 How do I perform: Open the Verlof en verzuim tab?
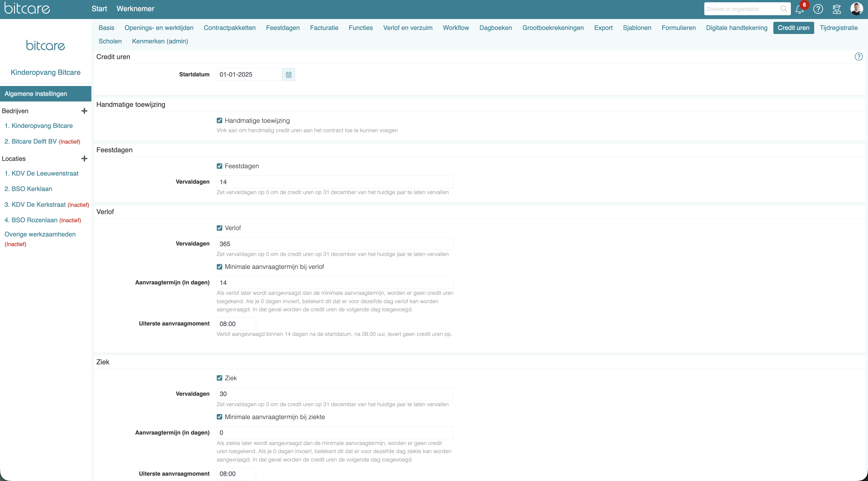tap(407, 28)
